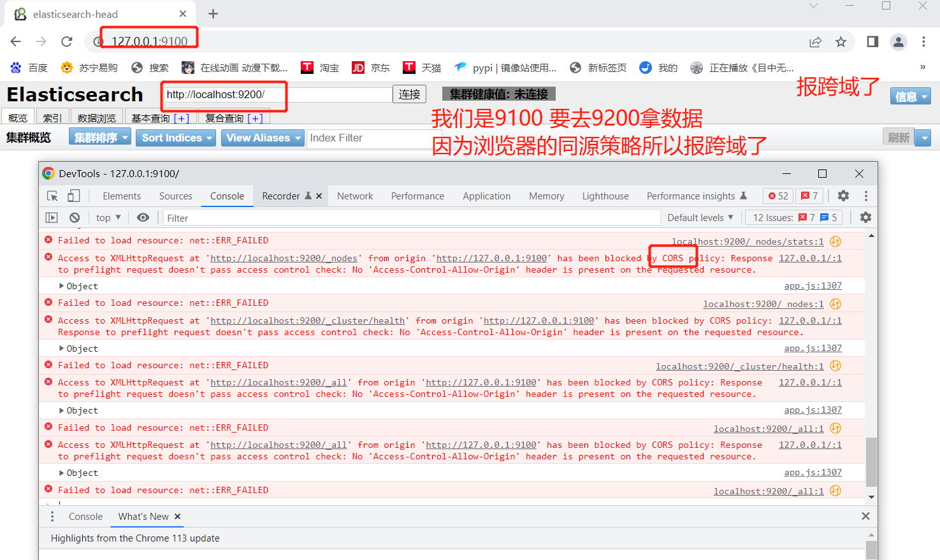Bookmark page with star icon
Viewport: 940px width, 560px height.
pos(841,42)
